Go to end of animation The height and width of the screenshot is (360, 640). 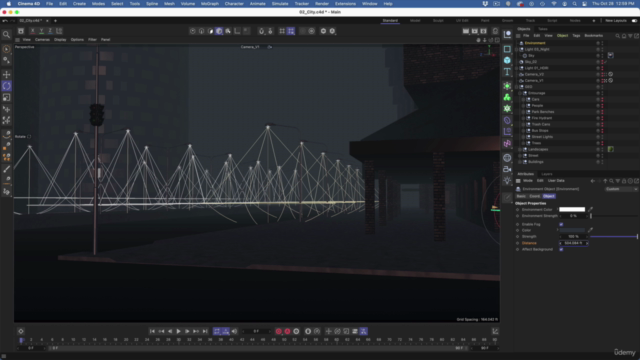pyautogui.click(x=205, y=331)
